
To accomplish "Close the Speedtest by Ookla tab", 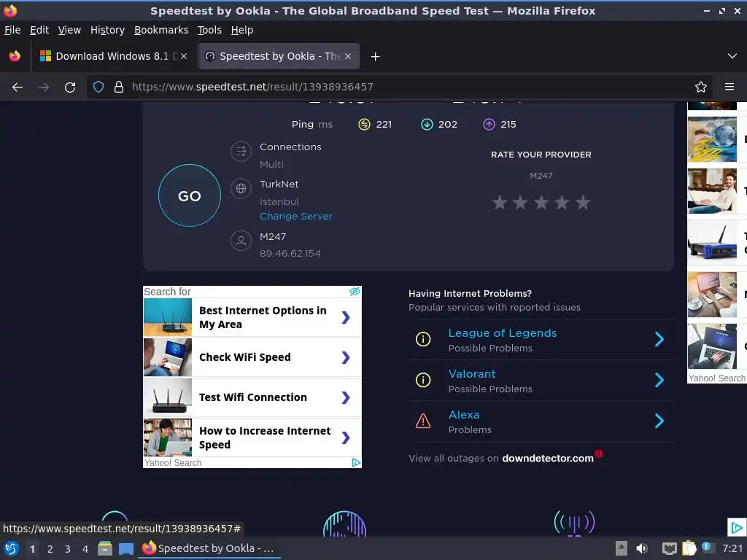I will [348, 56].
